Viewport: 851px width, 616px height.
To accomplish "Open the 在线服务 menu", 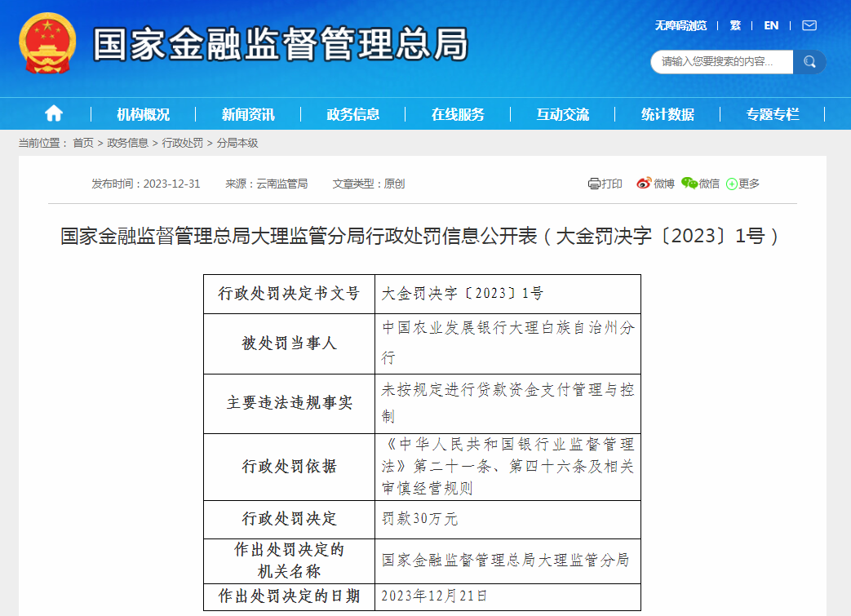I will pos(458,114).
